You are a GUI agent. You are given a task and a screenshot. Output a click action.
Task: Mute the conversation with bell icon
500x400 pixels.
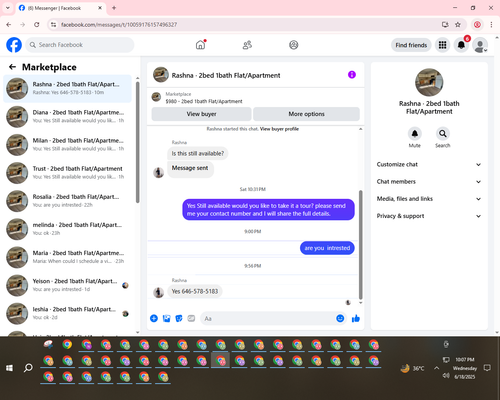click(x=415, y=134)
